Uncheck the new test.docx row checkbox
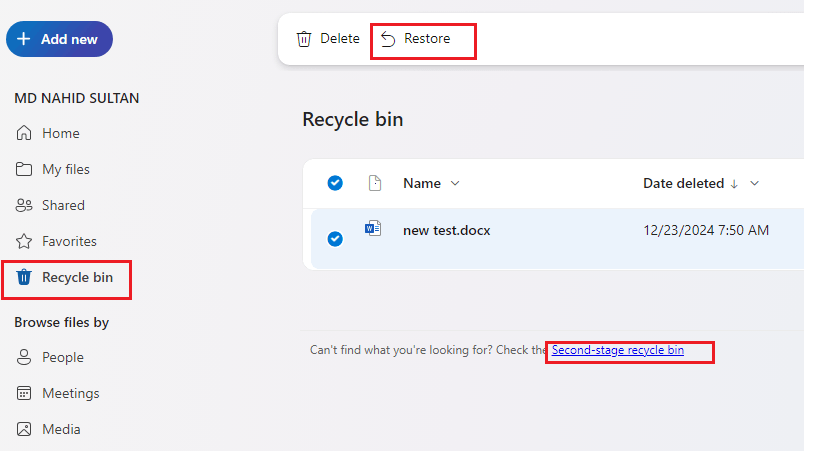This screenshot has height=451, width=818. coord(335,239)
